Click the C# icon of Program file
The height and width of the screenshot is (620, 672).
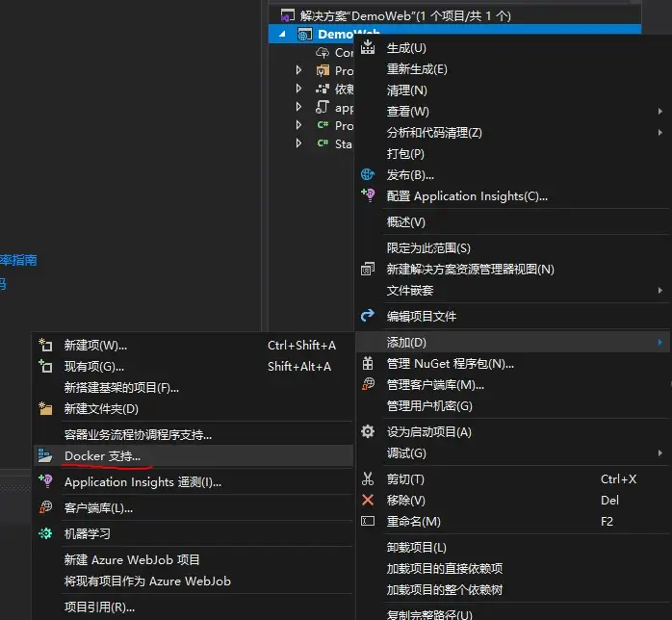pyautogui.click(x=323, y=125)
